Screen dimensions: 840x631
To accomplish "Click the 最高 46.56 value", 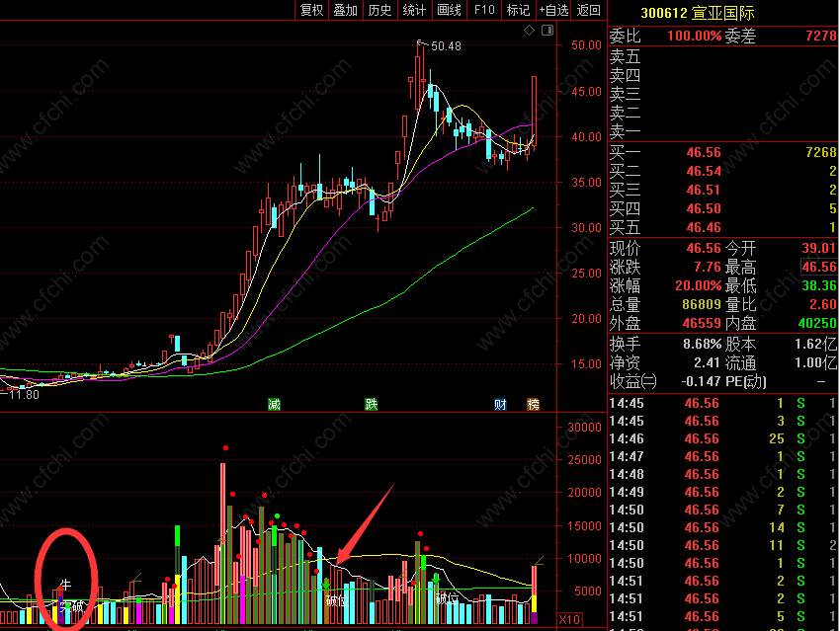I will pyautogui.click(x=818, y=267).
